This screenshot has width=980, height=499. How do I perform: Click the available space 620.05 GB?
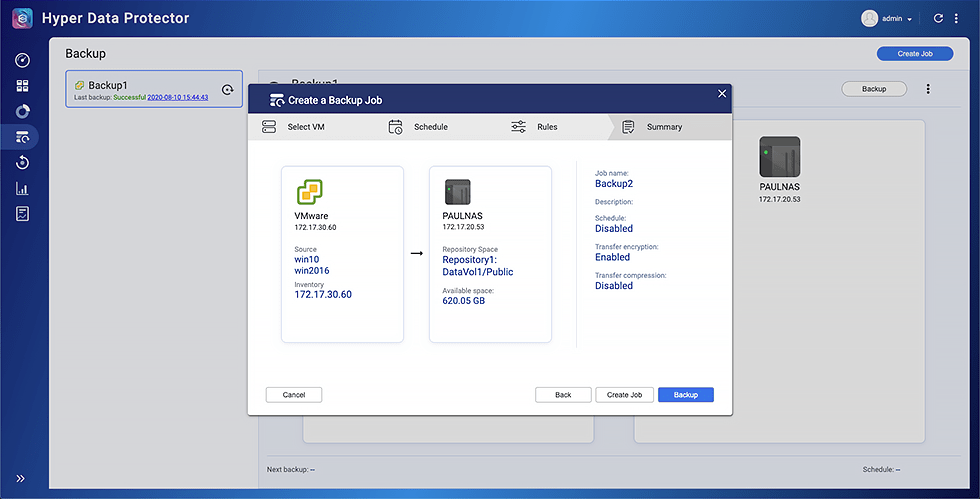pos(464,301)
